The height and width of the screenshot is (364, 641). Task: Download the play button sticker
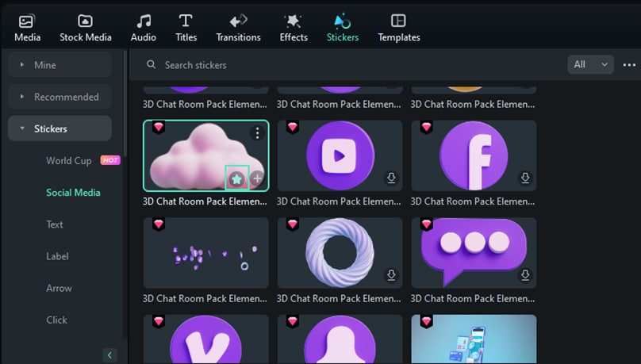pos(391,178)
